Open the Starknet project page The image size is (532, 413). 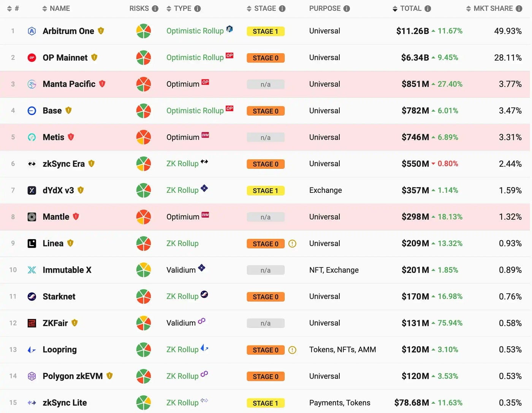pyautogui.click(x=59, y=297)
